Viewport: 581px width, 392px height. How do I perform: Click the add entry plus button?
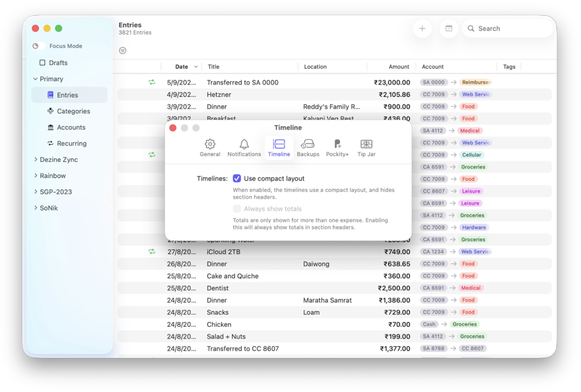(422, 28)
